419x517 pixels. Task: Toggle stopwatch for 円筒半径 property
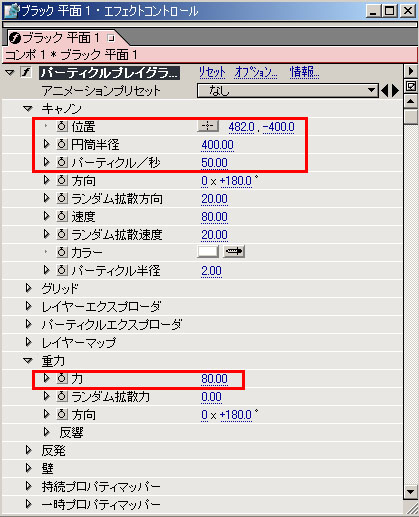click(62, 144)
